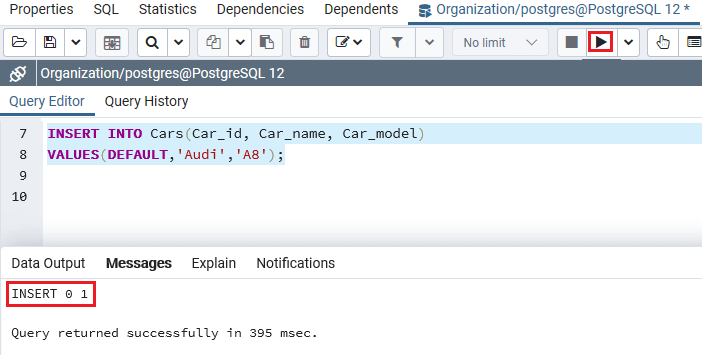This screenshot has width=702, height=361.
Task: Click line number 10 in editor gutter
Action: [19, 197]
